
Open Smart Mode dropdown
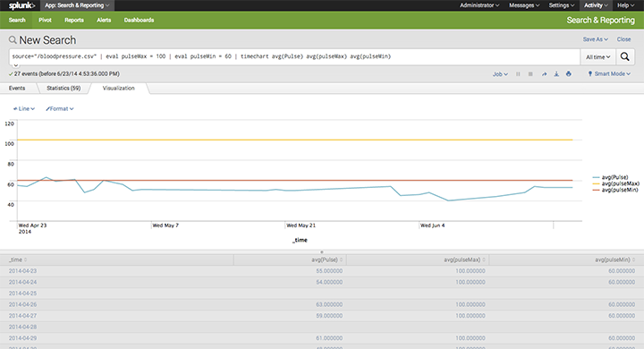pyautogui.click(x=609, y=74)
